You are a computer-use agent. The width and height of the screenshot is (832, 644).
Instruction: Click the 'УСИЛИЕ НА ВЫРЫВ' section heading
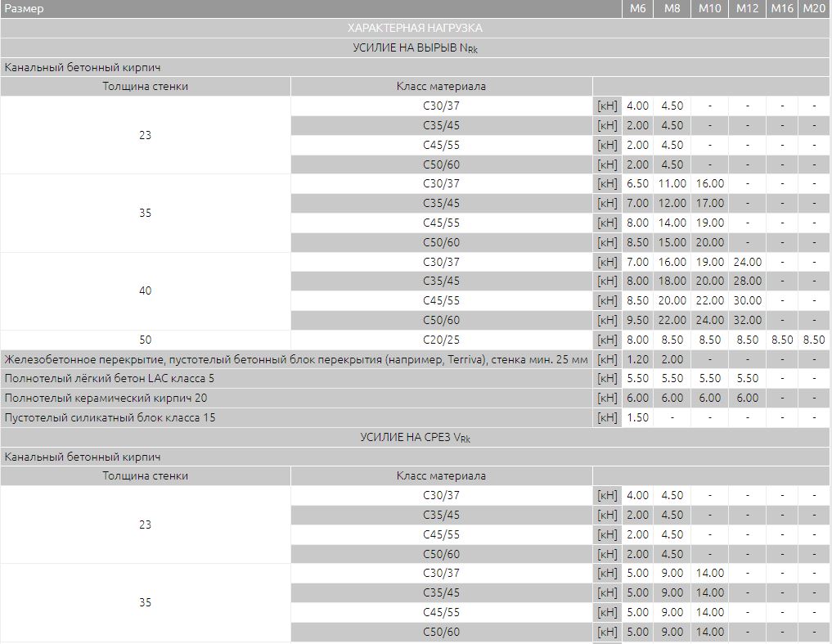pyautogui.click(x=416, y=47)
